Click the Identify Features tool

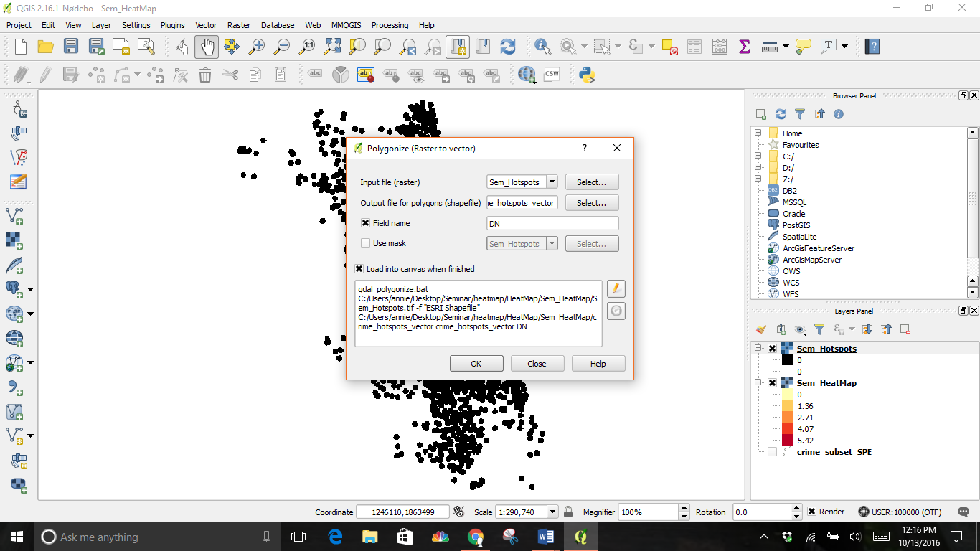point(542,47)
